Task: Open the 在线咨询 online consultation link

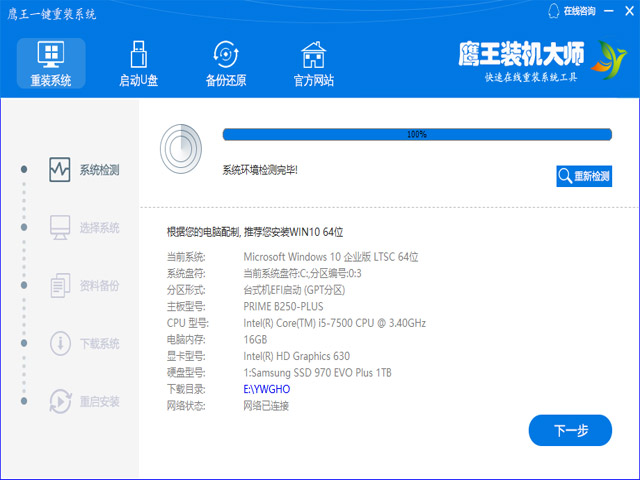Action: click(579, 11)
